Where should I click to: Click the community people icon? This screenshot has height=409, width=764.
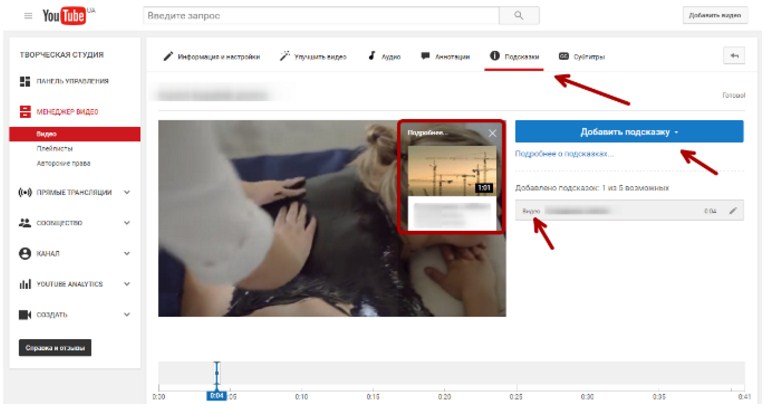tap(25, 223)
